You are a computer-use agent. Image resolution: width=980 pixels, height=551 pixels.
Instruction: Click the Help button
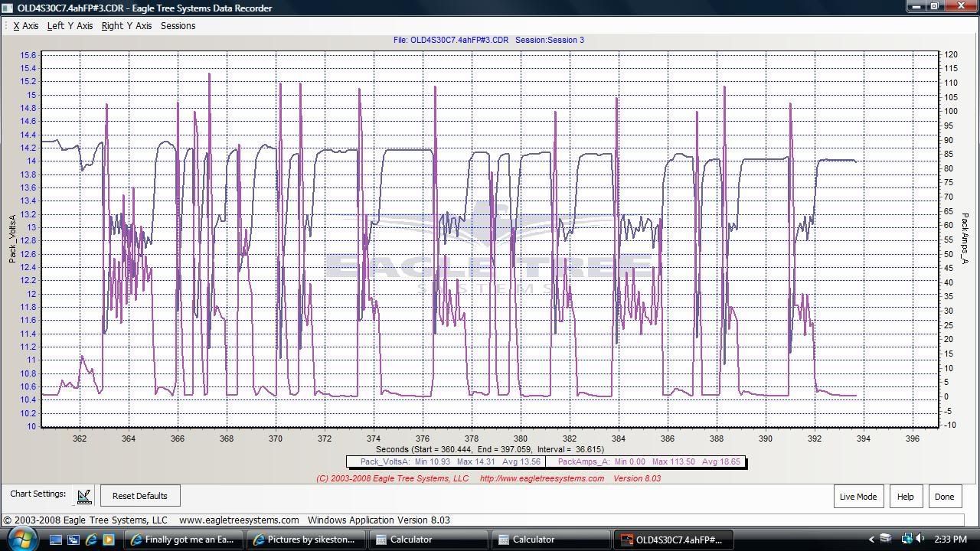pos(905,497)
